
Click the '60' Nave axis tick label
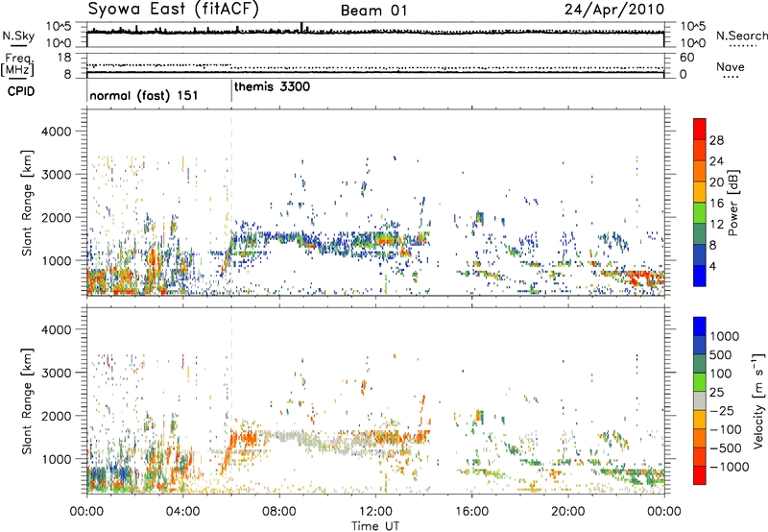pos(686,58)
